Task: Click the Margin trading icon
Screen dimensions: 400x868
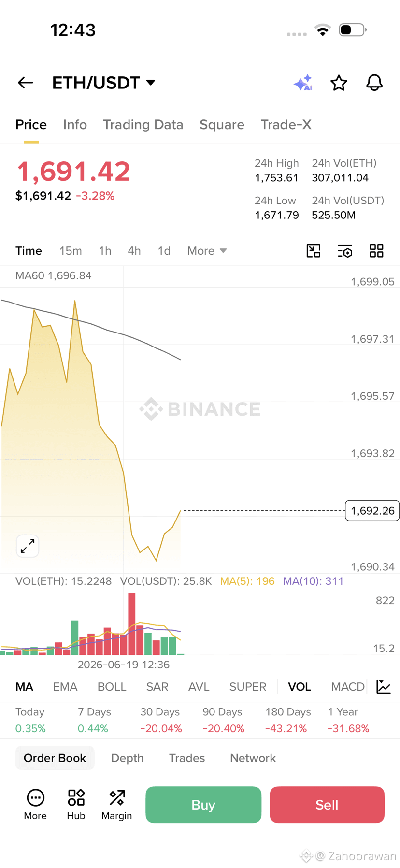Action: tap(116, 805)
